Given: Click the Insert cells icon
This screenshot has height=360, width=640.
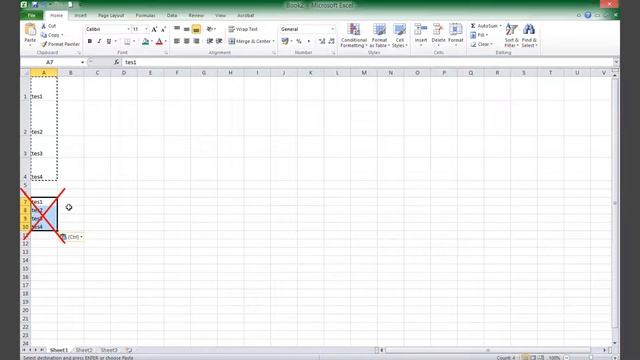Looking at the screenshot, I should (421, 30).
